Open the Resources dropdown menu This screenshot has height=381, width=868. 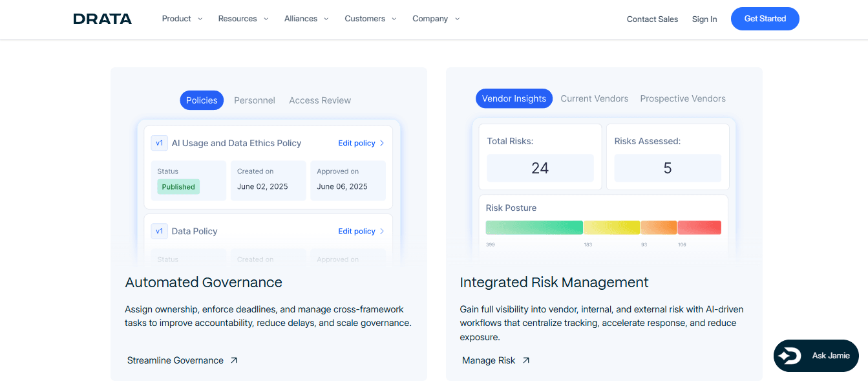coord(242,19)
